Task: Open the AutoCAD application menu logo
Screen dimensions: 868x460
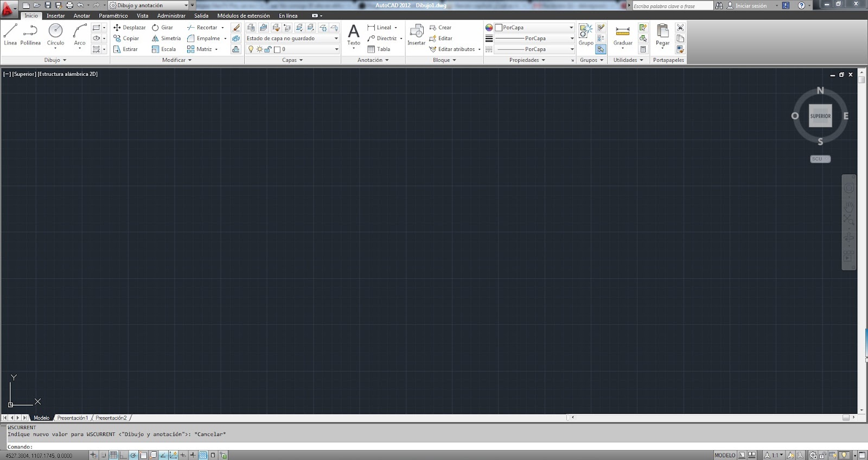Action: 8,9
